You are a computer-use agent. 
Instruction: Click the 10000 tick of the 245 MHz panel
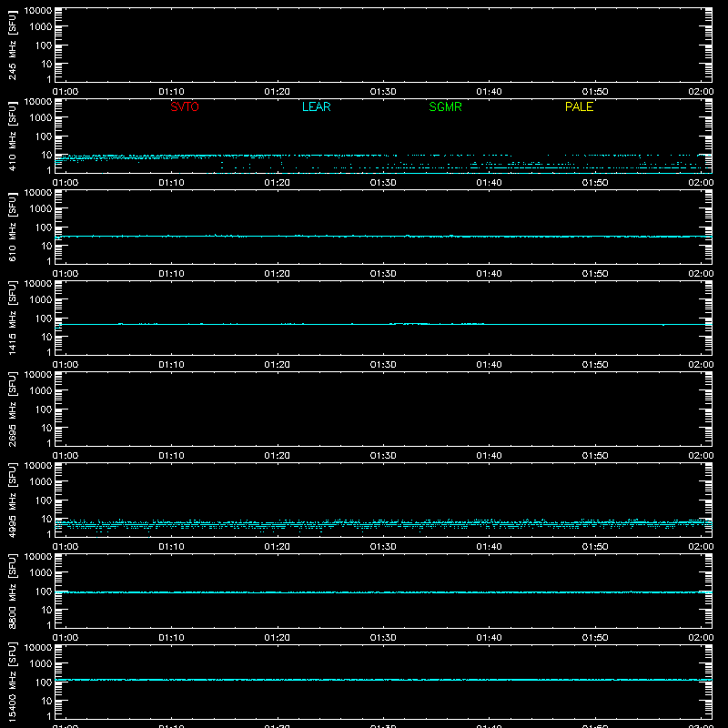tap(38, 10)
